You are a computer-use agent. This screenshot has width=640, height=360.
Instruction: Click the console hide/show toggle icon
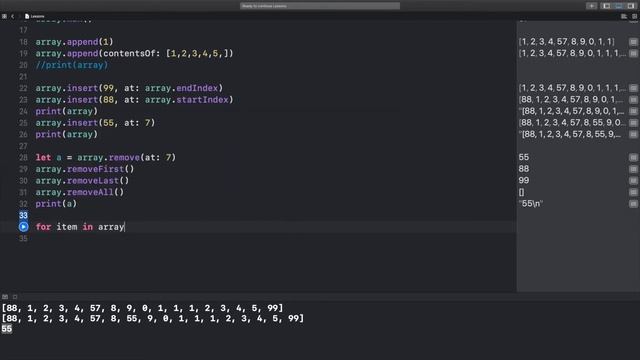pos(5,297)
